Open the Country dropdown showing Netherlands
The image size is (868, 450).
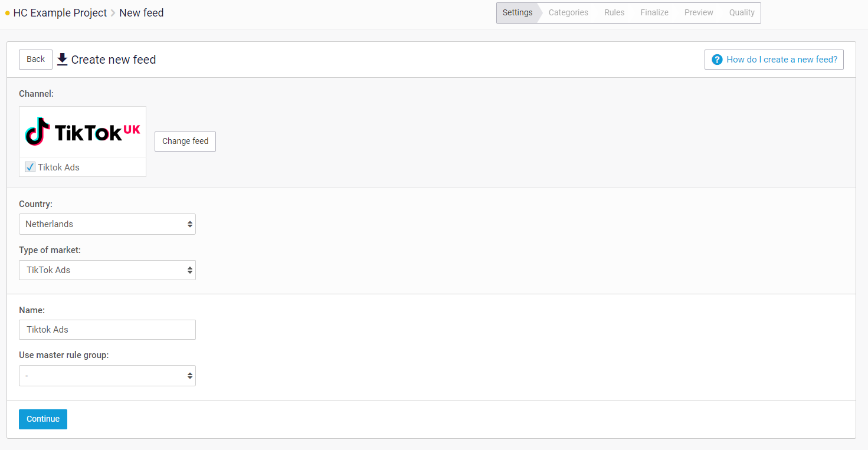click(107, 224)
